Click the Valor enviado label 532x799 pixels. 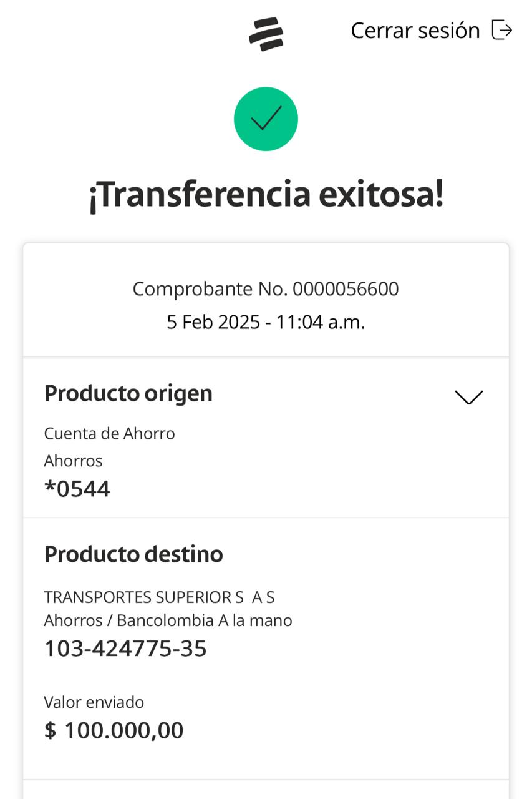pyautogui.click(x=94, y=702)
